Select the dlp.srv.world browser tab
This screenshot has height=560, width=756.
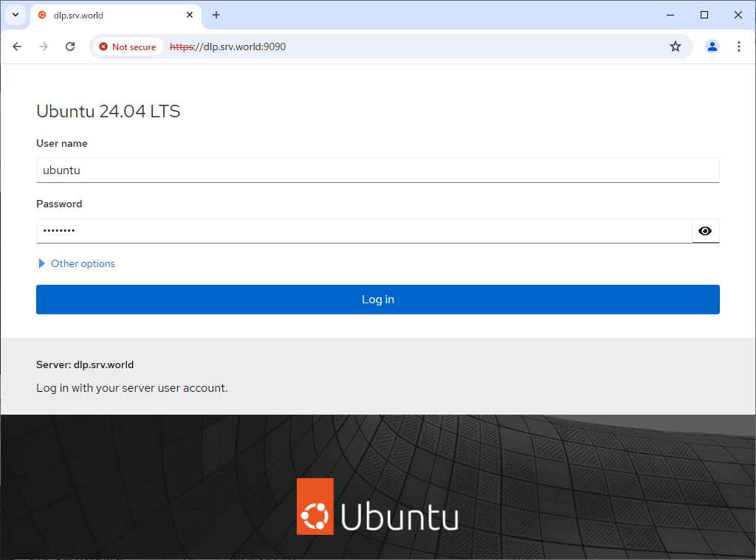click(116, 15)
